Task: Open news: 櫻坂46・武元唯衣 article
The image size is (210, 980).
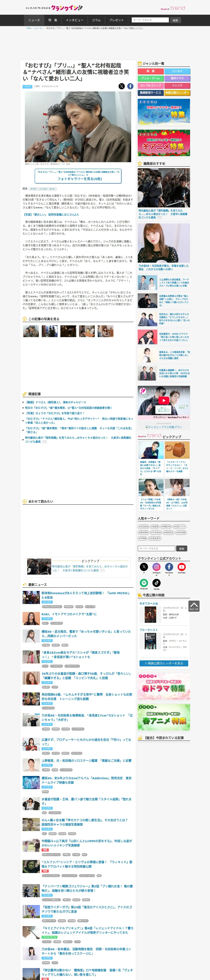Action: [86, 633]
